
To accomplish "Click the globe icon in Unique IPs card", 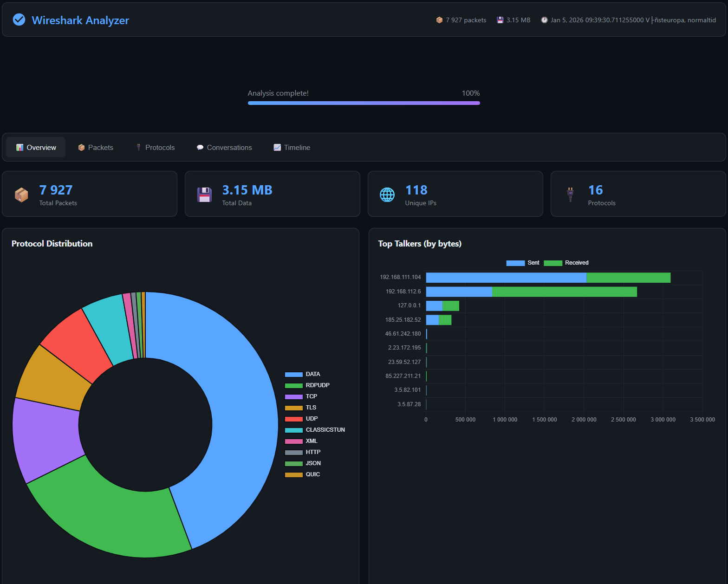I will click(387, 195).
